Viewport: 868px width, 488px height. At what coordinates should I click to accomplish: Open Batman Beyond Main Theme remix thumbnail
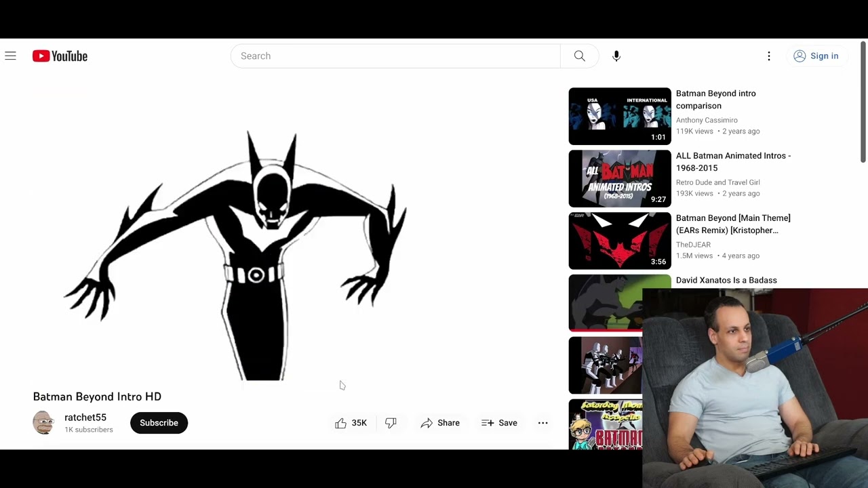coord(620,241)
